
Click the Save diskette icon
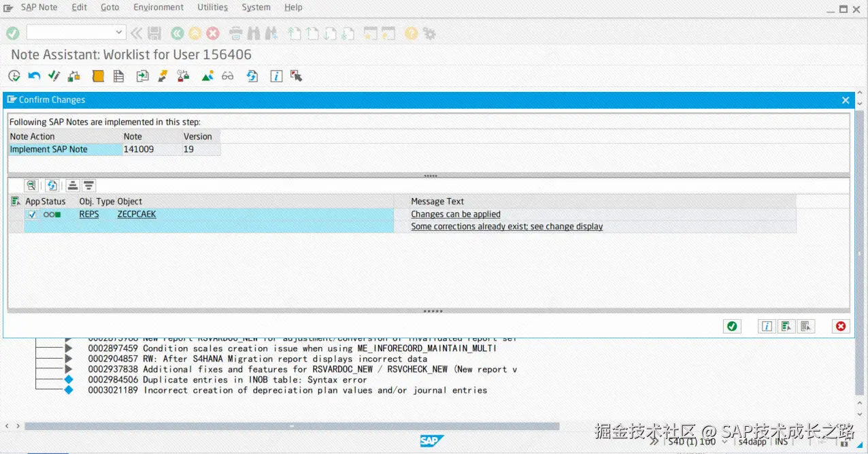tap(154, 33)
